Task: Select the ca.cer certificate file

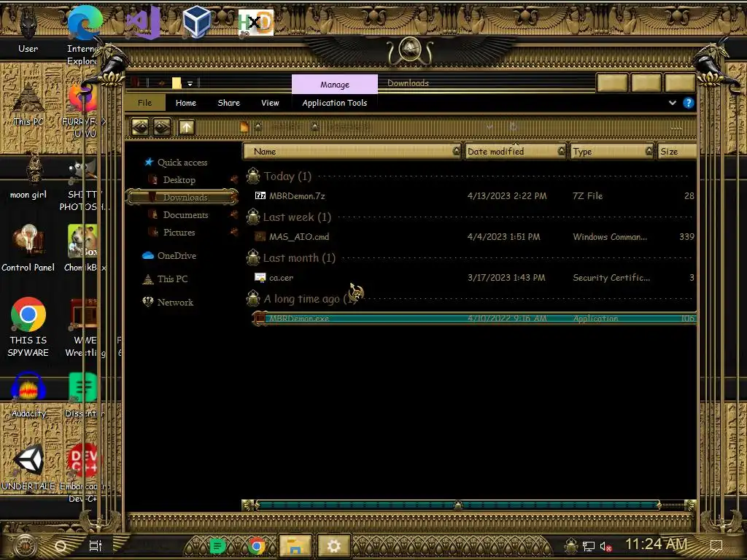Action: point(474,278)
